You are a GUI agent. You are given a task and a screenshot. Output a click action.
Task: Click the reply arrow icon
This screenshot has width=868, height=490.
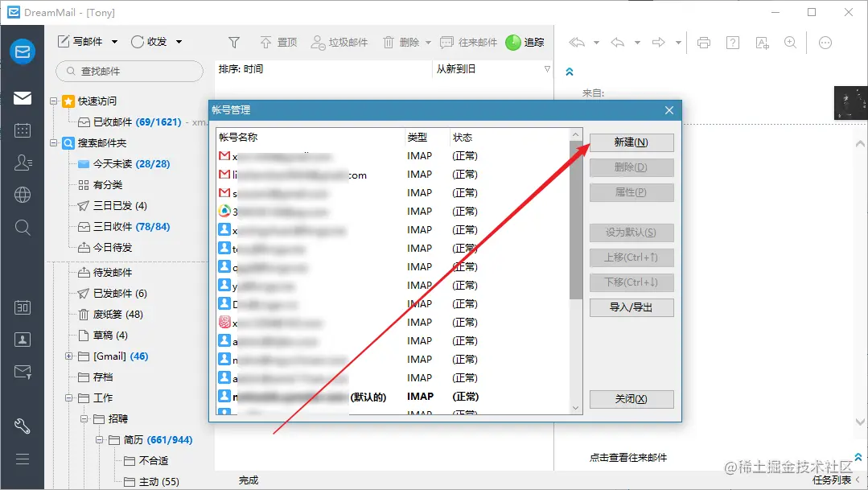[618, 42]
